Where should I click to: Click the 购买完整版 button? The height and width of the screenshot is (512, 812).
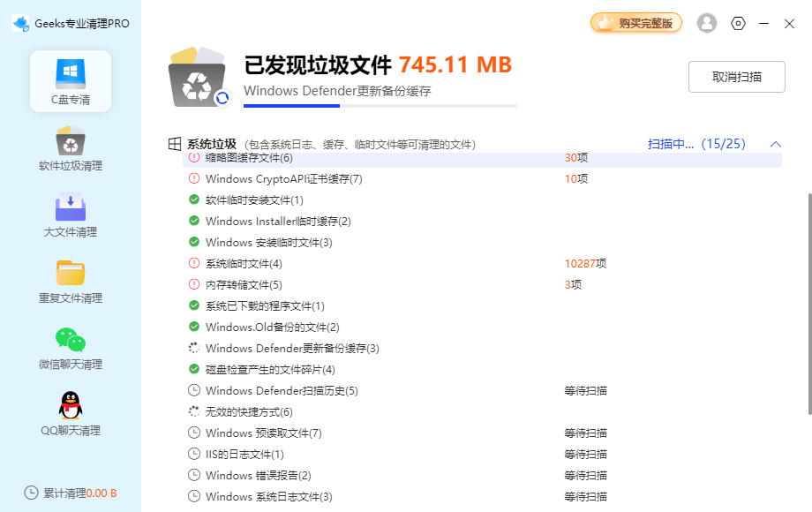pyautogui.click(x=636, y=23)
